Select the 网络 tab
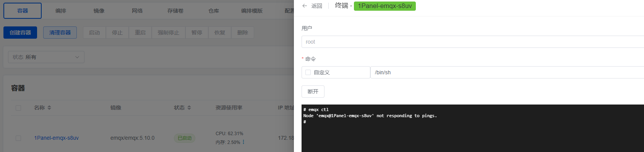 pyautogui.click(x=137, y=11)
